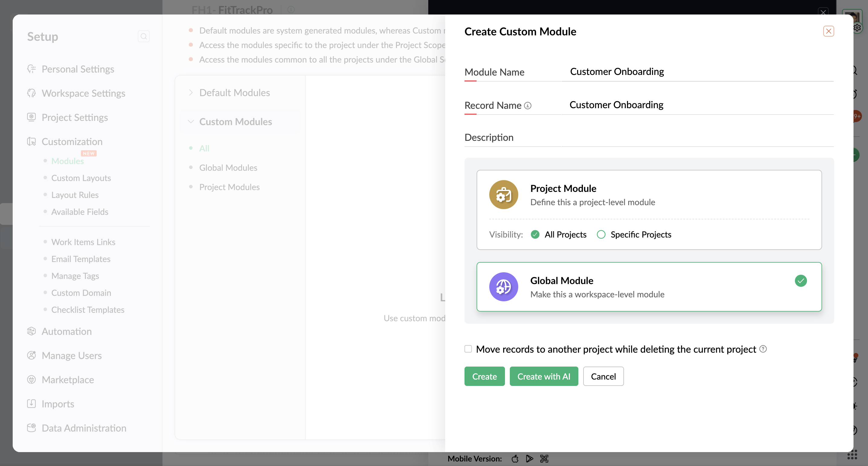Click the Global Module globe icon
The image size is (868, 466).
tap(503, 286)
